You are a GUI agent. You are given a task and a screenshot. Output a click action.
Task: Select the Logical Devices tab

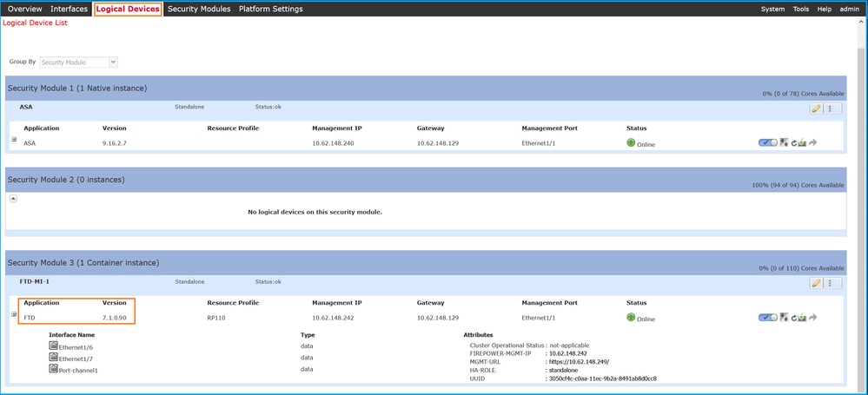coord(128,9)
